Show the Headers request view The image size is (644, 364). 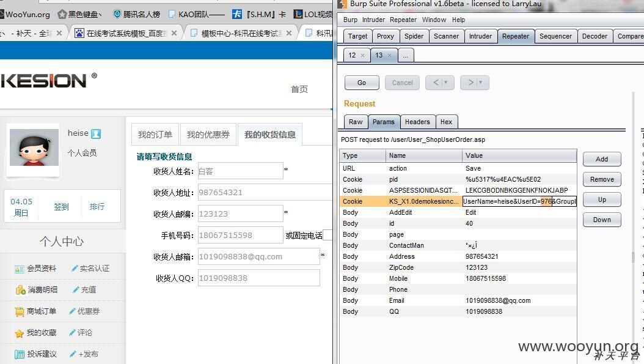click(x=417, y=122)
